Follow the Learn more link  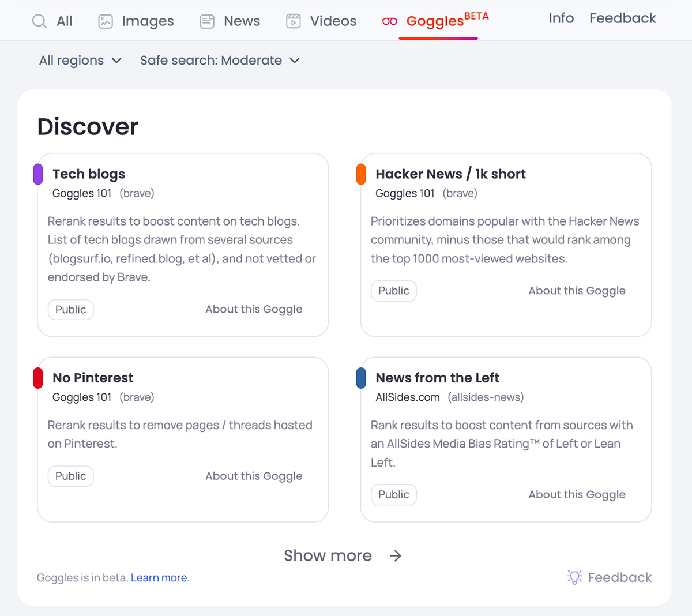point(159,578)
